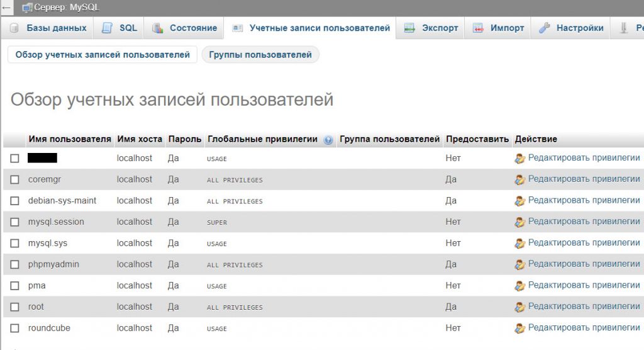Check the roundcube user checkbox
This screenshot has height=350, width=644.
(15, 328)
